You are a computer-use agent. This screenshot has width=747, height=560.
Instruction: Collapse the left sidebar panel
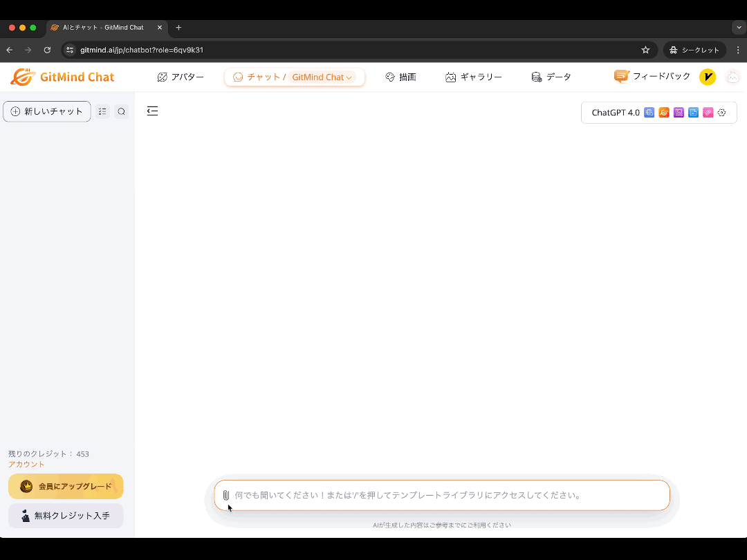152,111
